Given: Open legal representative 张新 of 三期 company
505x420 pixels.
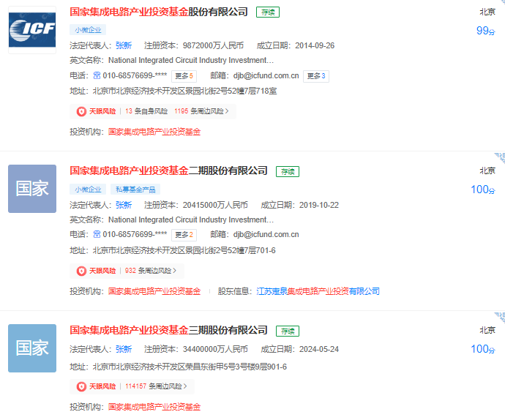Looking at the screenshot, I should tap(124, 349).
